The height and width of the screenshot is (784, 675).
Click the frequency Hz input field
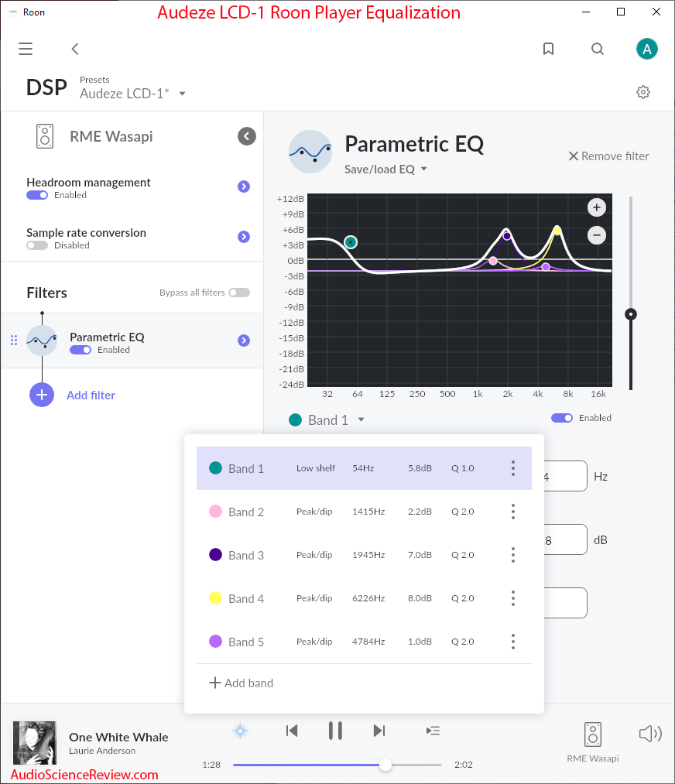click(565, 476)
